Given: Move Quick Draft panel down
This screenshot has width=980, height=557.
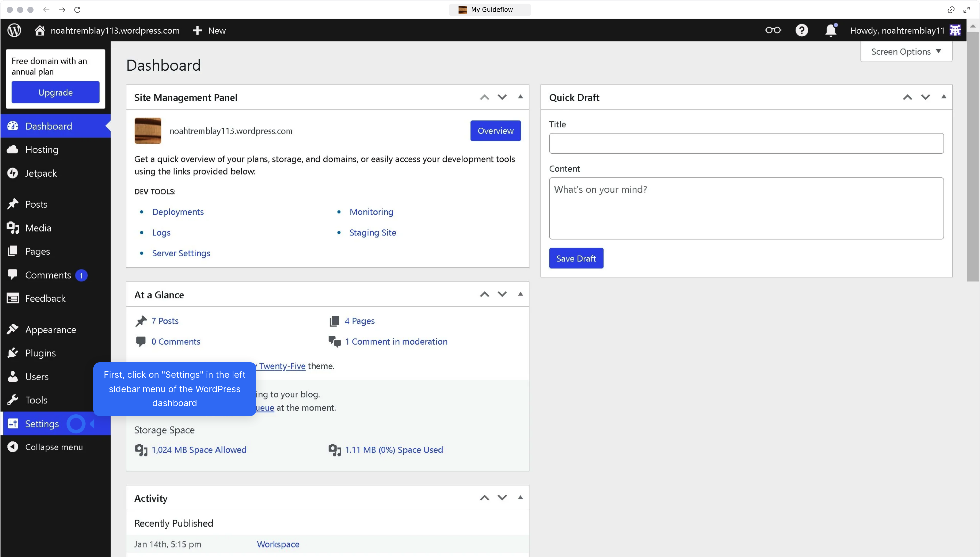Looking at the screenshot, I should point(925,97).
